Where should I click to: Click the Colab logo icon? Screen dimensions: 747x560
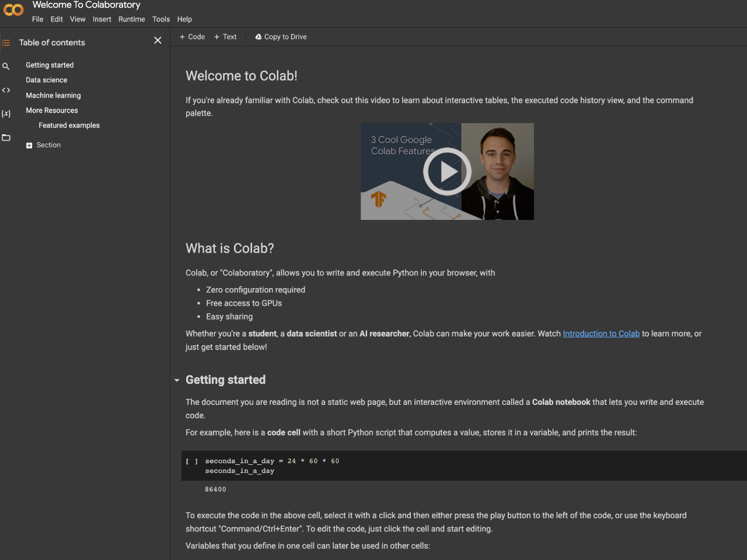(13, 10)
